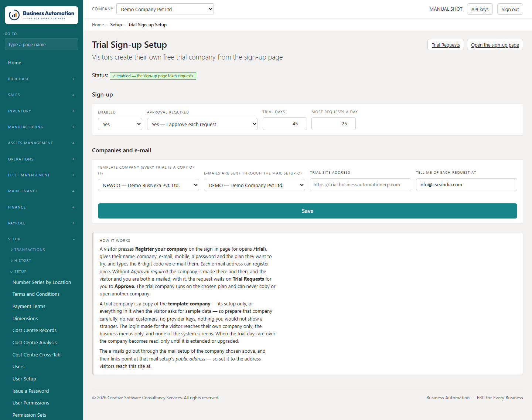Open Terms and Conditions page

(x=36, y=294)
